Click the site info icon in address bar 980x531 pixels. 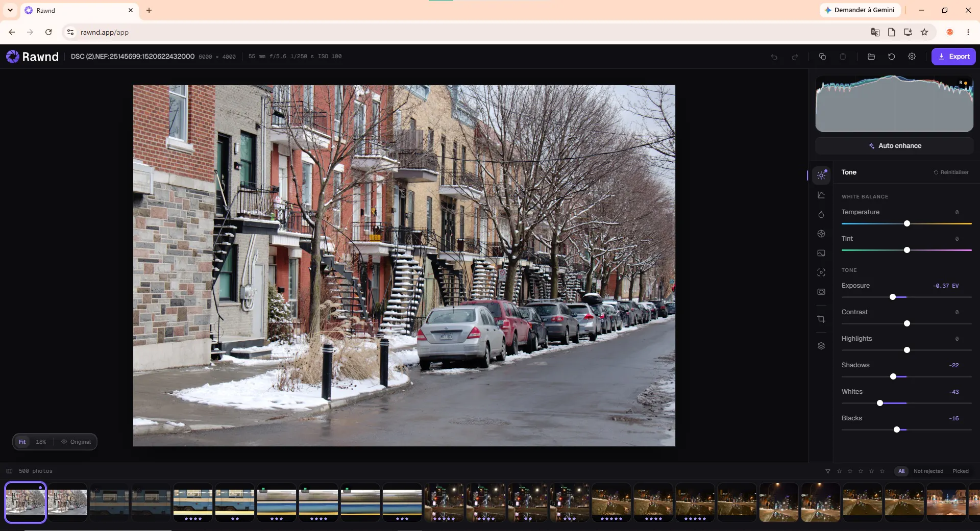[70, 32]
